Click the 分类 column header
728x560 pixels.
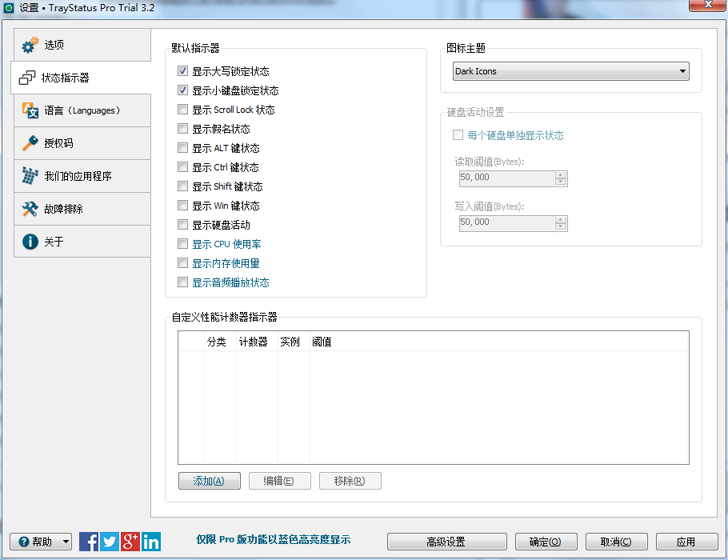[221, 342]
